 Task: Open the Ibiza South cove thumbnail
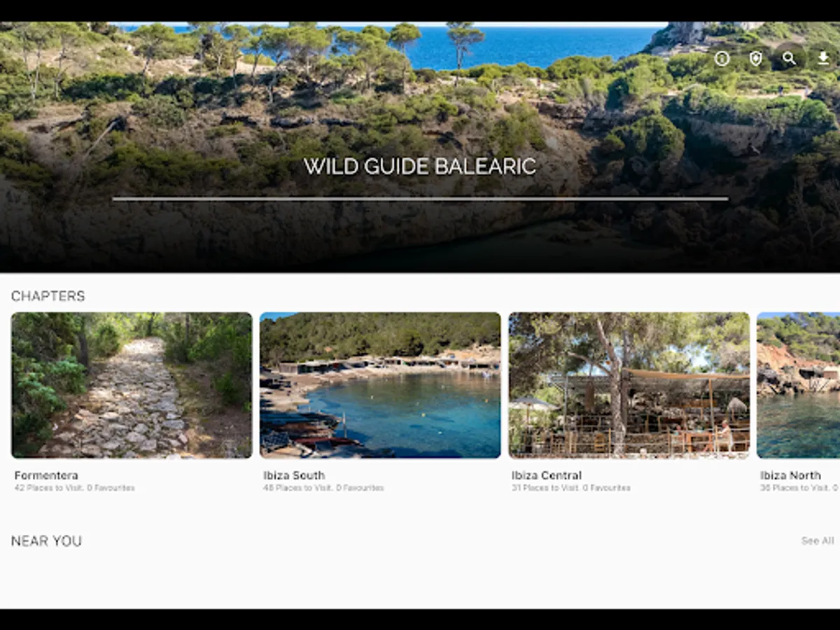click(x=380, y=385)
